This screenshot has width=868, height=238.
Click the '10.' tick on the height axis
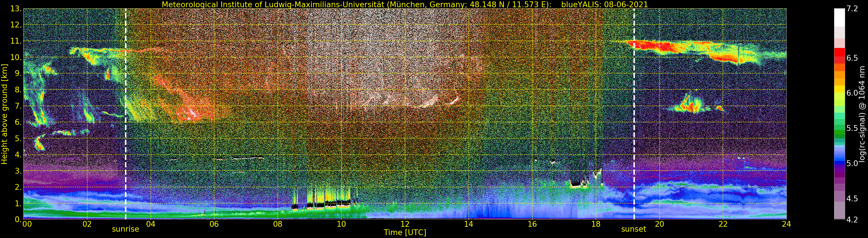pos(16,57)
